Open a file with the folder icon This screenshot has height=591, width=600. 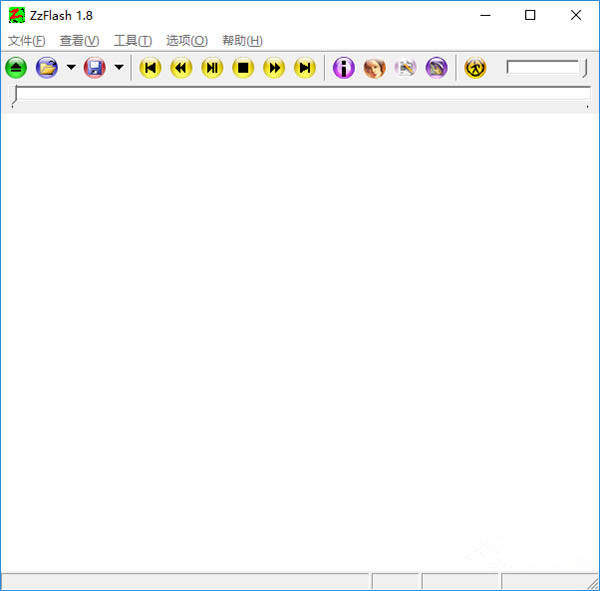[x=47, y=68]
